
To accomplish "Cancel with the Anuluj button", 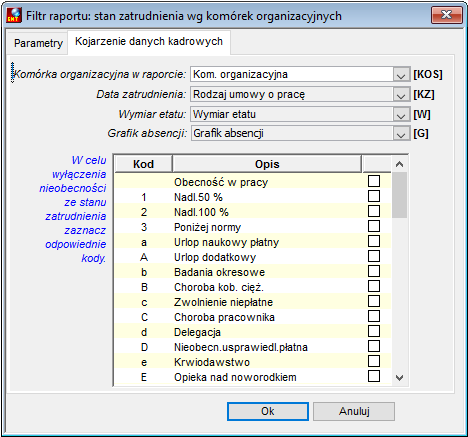I will (x=354, y=411).
